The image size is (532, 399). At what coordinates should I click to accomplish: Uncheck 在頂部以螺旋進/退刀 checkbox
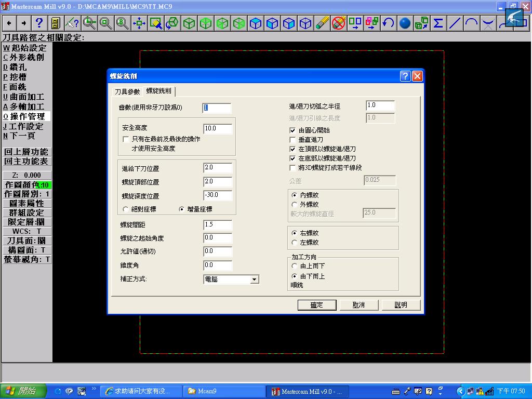292,149
